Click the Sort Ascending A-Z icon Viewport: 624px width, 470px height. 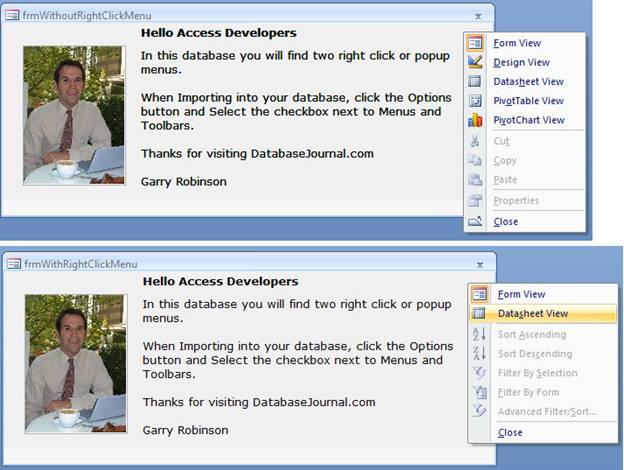479,334
